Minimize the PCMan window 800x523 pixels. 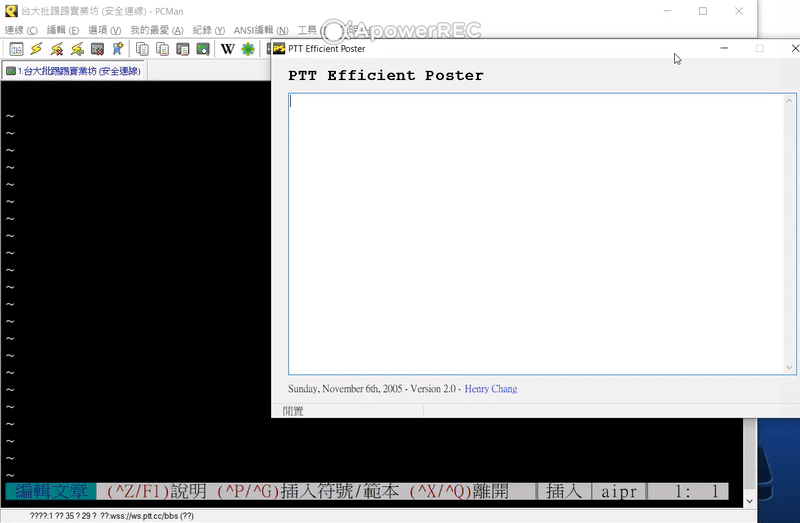667,11
